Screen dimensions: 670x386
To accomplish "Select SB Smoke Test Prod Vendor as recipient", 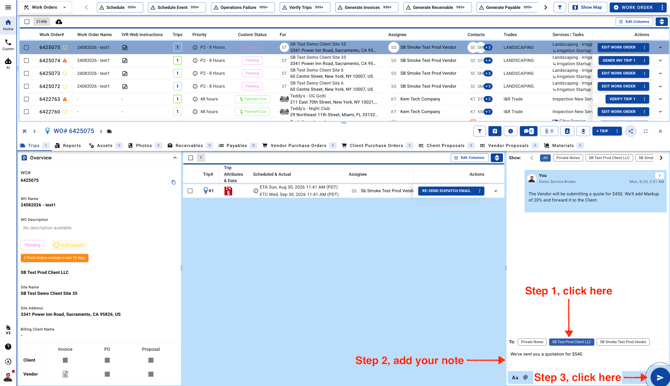I will [x=623, y=342].
